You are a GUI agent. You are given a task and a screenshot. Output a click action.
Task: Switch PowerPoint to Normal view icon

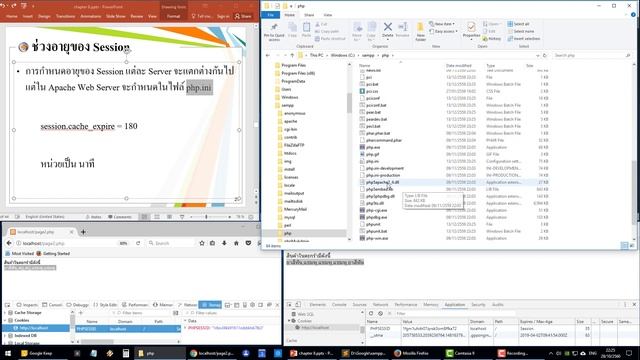point(144,217)
